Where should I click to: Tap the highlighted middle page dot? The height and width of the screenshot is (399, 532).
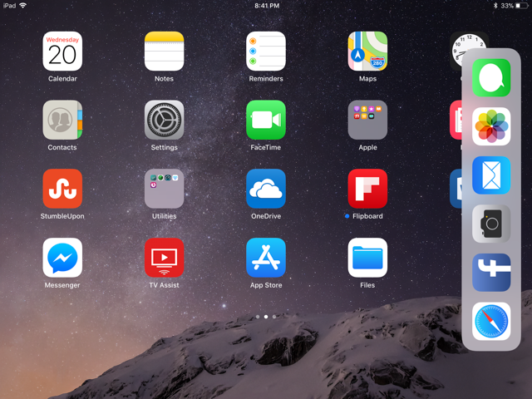266,317
